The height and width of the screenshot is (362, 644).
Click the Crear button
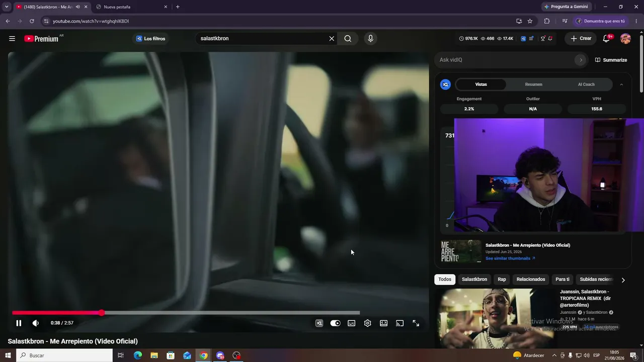click(x=581, y=39)
